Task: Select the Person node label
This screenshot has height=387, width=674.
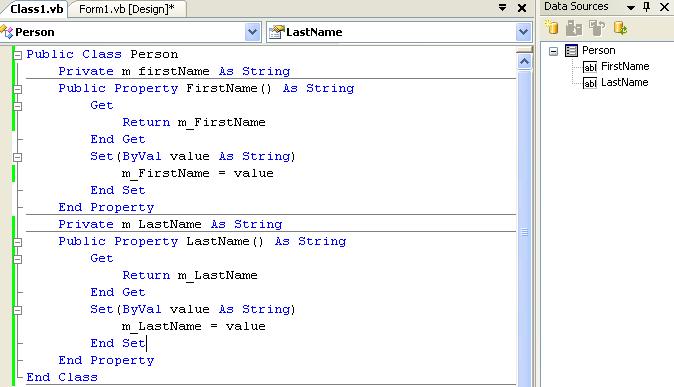Action: pos(598,50)
